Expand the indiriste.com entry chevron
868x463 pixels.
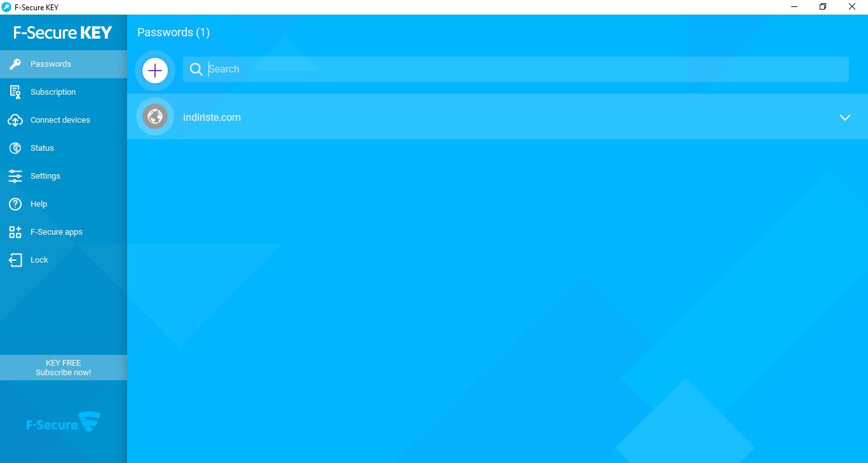844,117
